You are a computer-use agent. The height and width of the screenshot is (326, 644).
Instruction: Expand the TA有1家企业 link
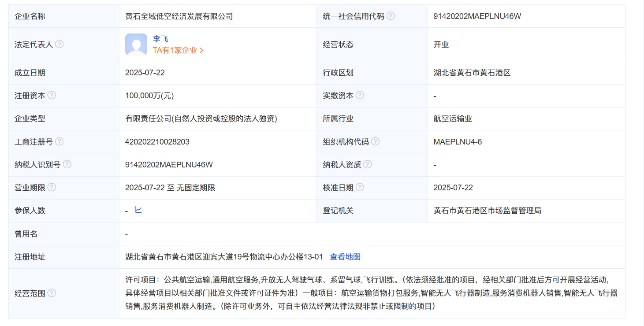[x=178, y=50]
